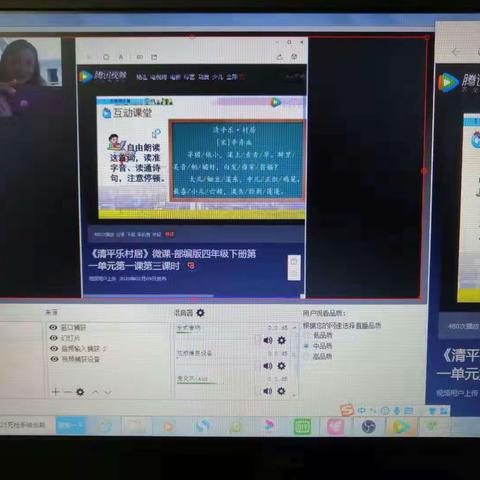This screenshot has width=480, height=480.
Task: Open the blue swirl browser icon on taskbar
Action: click(203, 426)
